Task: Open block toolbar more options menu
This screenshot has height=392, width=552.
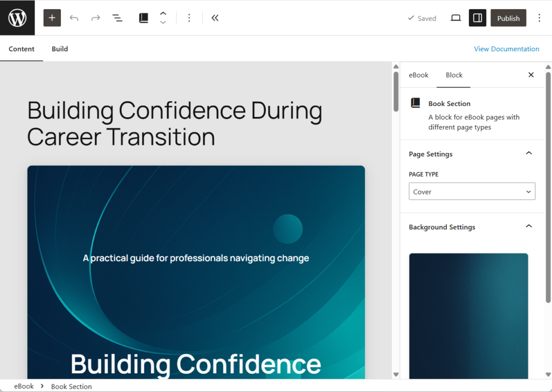Action: pos(189,18)
